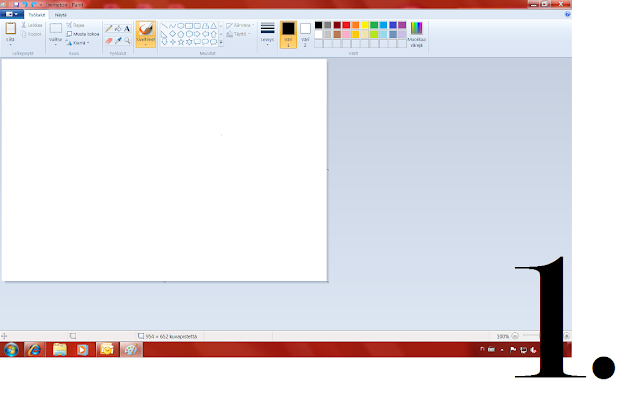Click the Siveltimet brushes button

coord(146,32)
